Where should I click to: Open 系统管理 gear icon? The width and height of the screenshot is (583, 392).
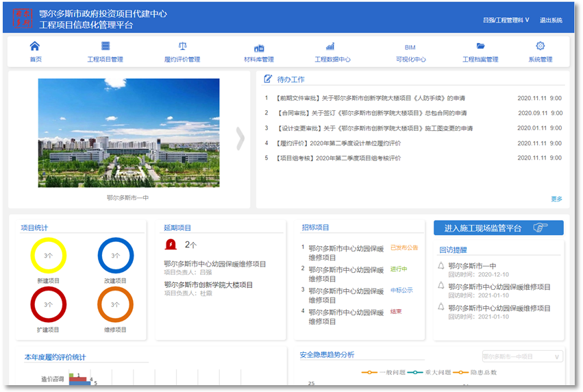[540, 47]
